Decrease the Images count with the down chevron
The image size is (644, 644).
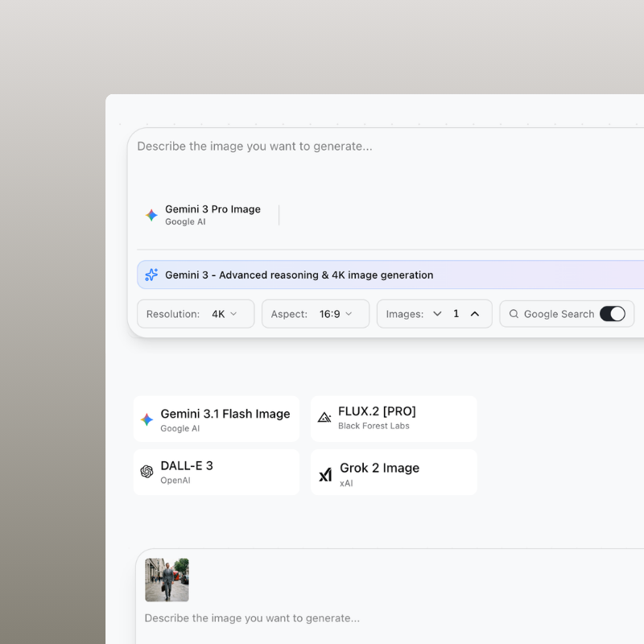click(437, 314)
